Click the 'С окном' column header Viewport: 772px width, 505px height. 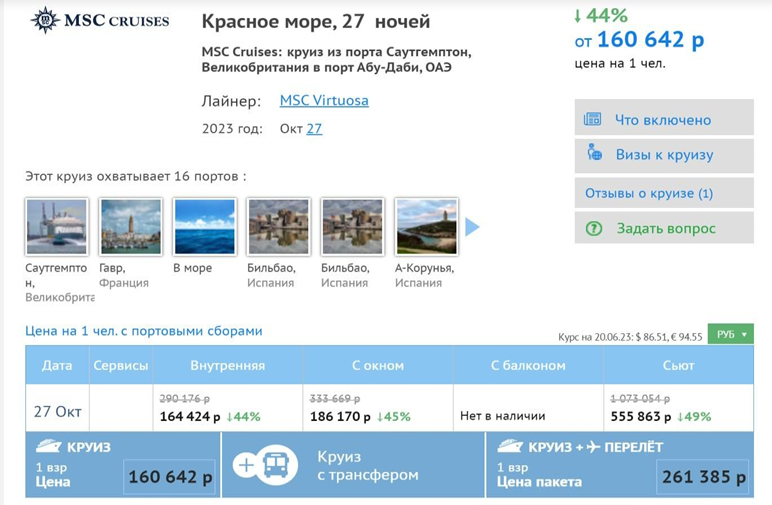(x=378, y=365)
